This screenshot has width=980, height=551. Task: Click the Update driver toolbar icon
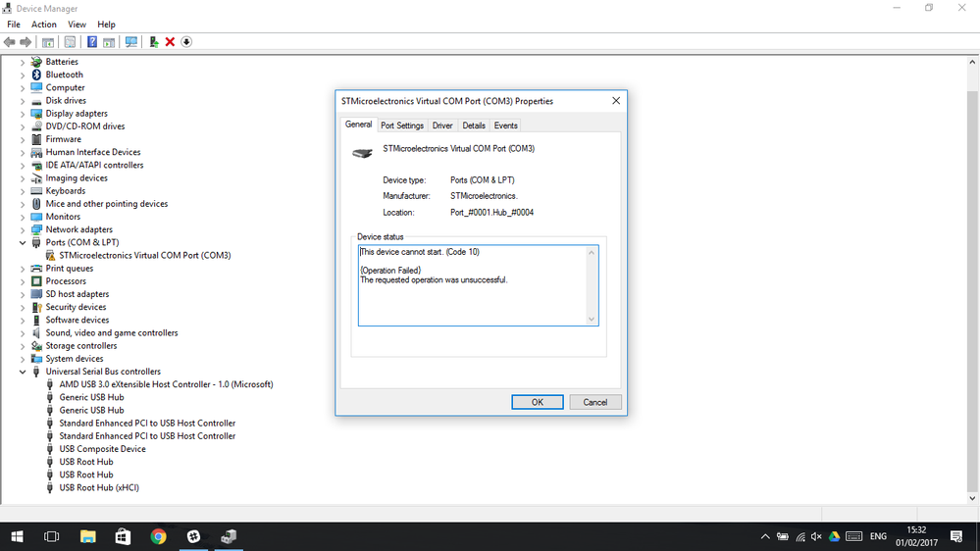154,42
